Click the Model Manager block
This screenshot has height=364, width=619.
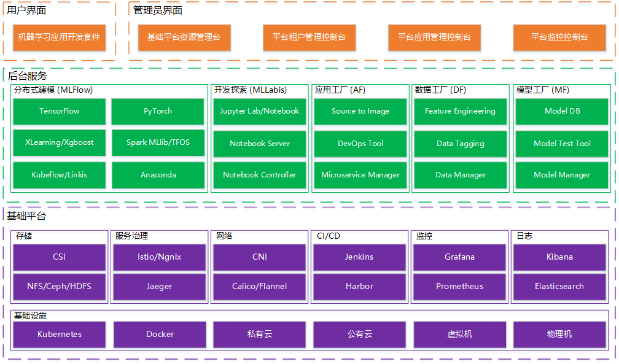click(x=562, y=175)
